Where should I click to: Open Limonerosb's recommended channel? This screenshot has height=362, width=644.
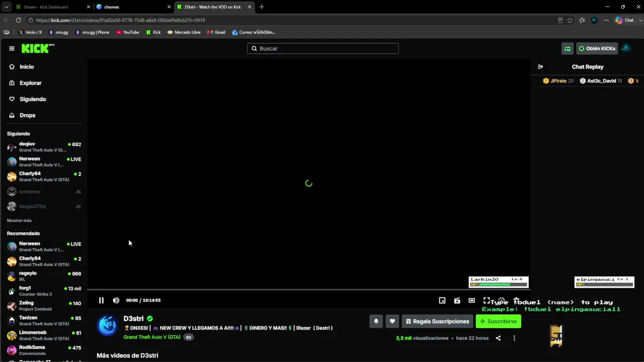pyautogui.click(x=44, y=335)
